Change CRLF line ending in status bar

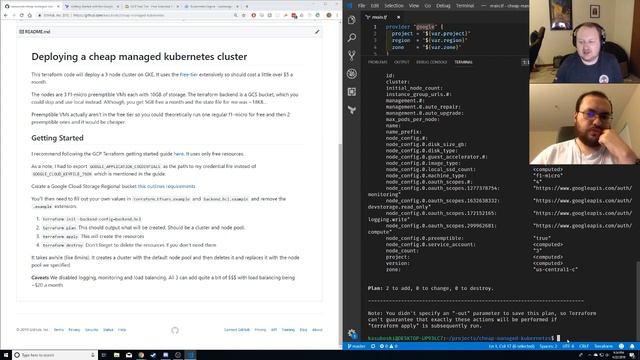584,346
